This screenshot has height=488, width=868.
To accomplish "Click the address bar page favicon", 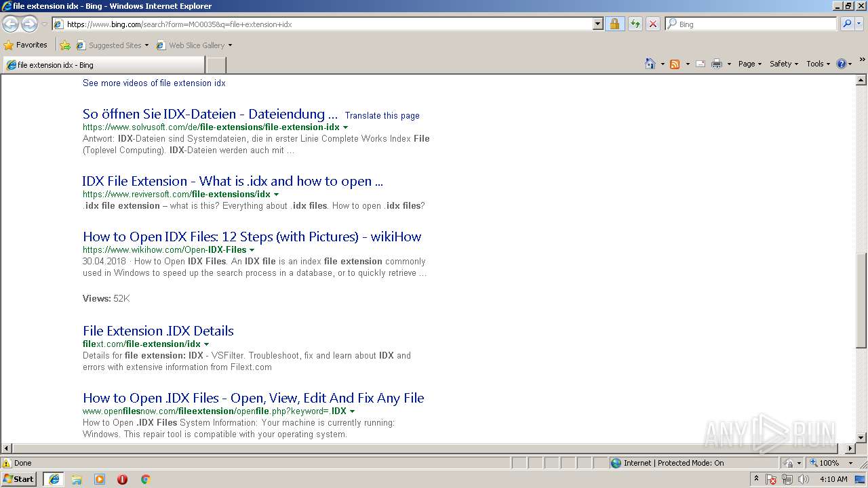I will [58, 24].
